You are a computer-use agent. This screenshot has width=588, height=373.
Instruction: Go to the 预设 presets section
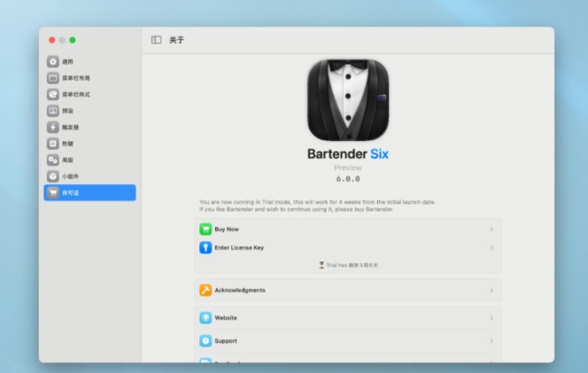[89, 111]
